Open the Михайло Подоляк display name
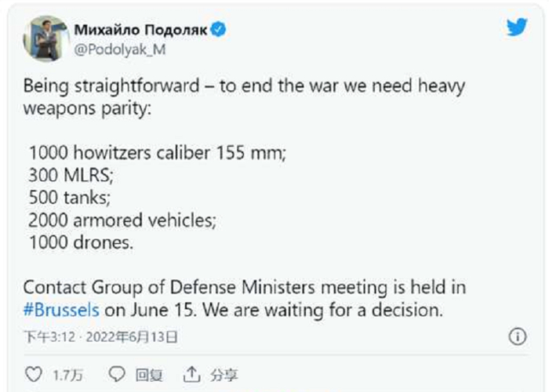 (141, 30)
